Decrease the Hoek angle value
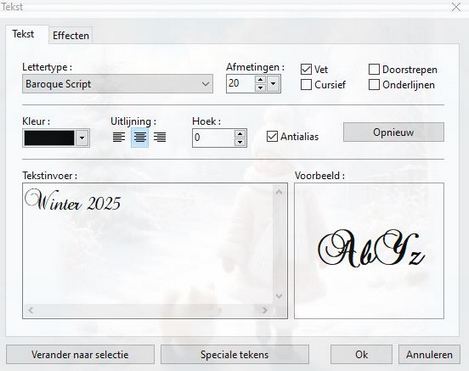Image resolution: width=469 pixels, height=371 pixels. 240,142
